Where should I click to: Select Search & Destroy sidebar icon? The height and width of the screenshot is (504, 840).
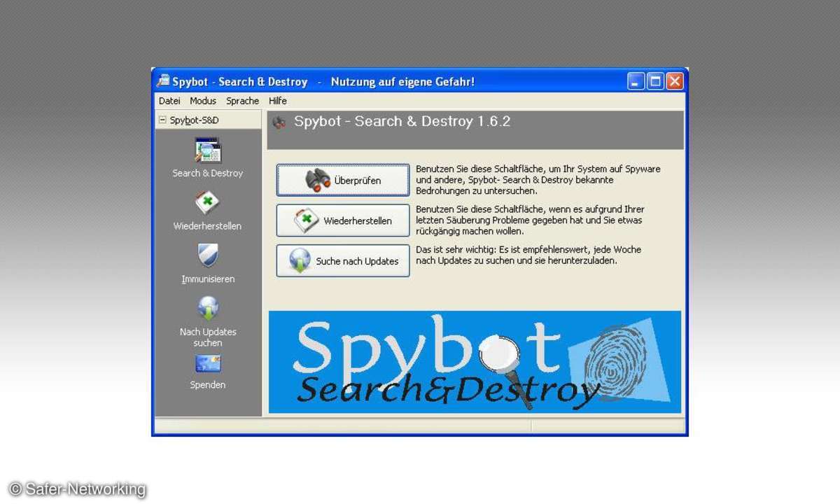pos(208,150)
